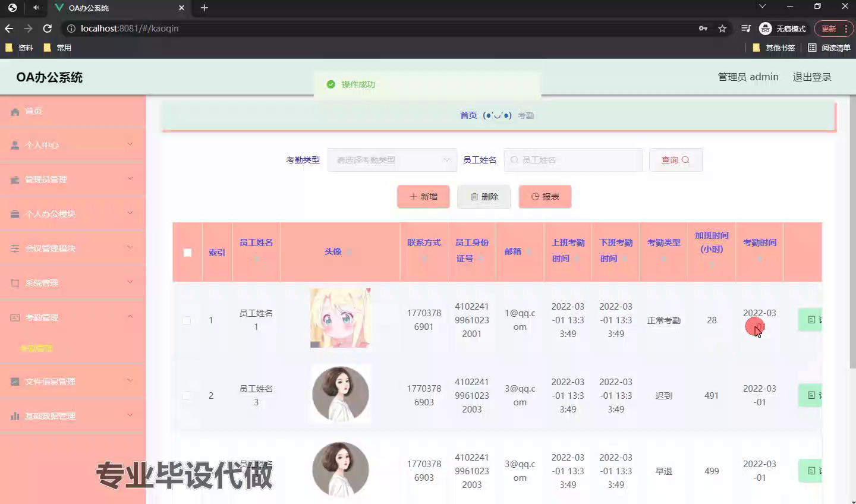Image resolution: width=856 pixels, height=504 pixels.
Task: Click the 正常考勤 cell in row 1
Action: tap(664, 320)
